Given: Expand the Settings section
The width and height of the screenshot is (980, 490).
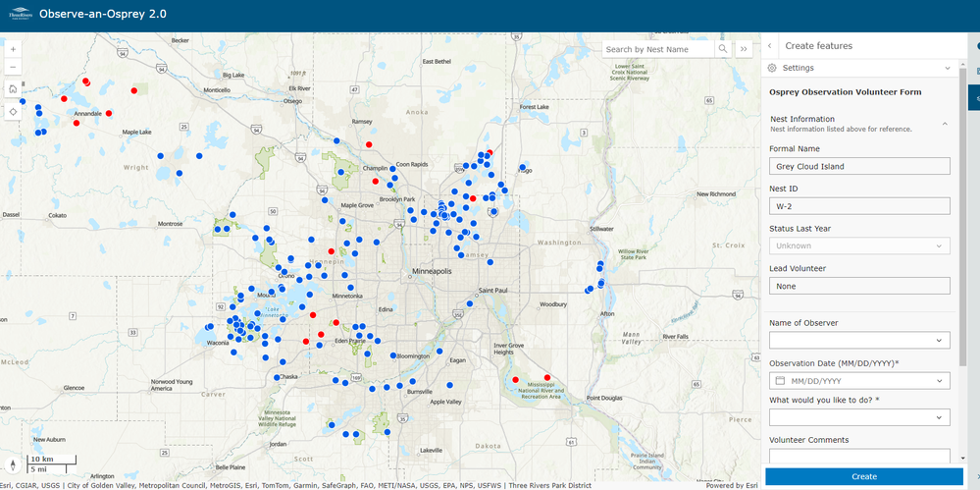Looking at the screenshot, I should tap(860, 68).
